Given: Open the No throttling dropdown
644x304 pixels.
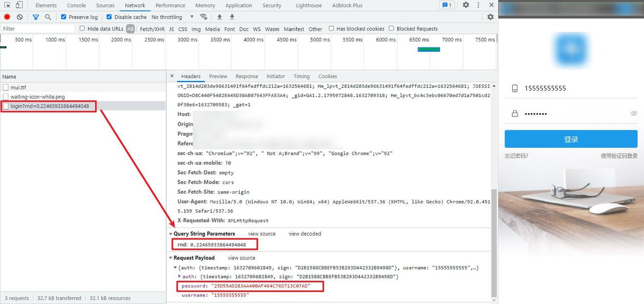Looking at the screenshot, I should 173,17.
